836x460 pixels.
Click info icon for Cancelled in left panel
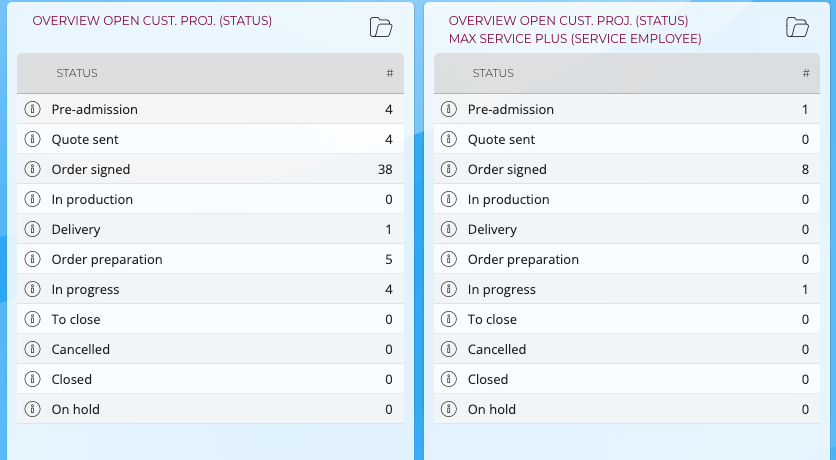point(33,349)
